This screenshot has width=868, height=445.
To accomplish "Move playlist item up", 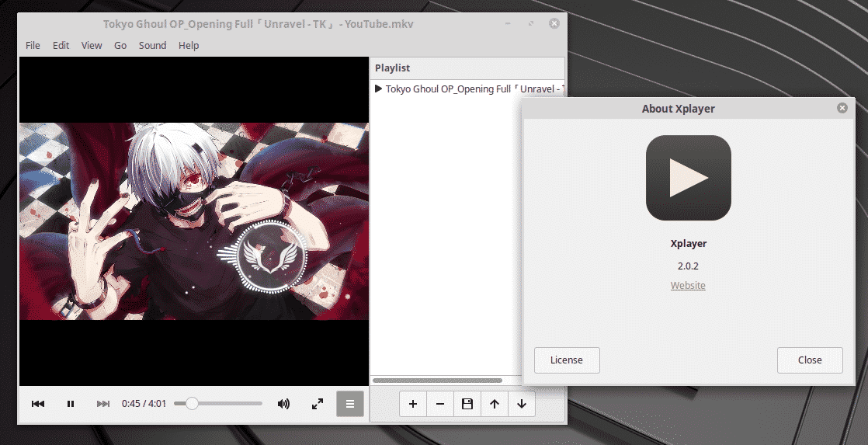I will (495, 404).
